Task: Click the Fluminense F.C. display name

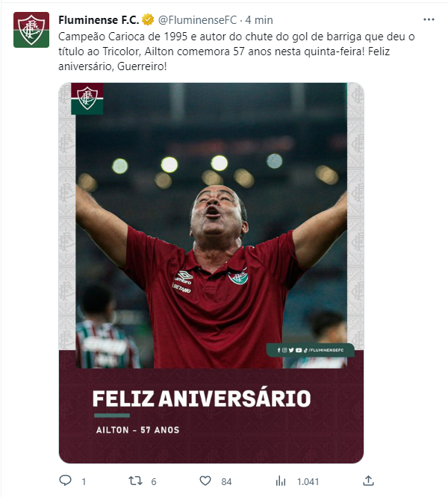Action: (99, 20)
